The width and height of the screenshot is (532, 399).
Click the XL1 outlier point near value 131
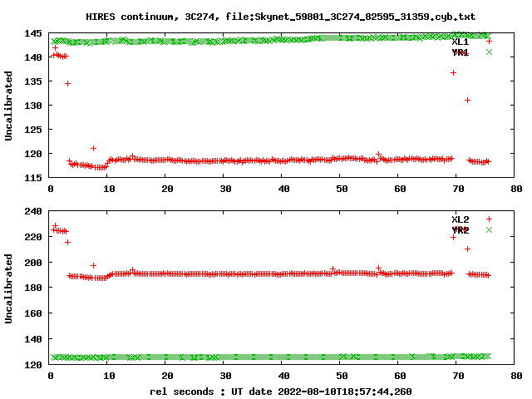[x=467, y=100]
